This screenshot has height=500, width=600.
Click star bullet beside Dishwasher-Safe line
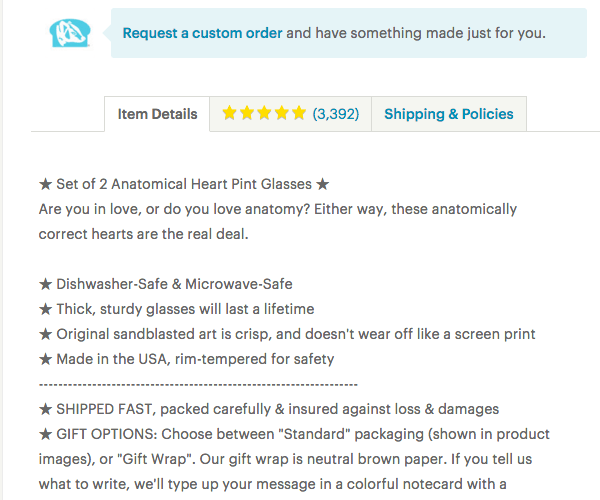click(x=46, y=284)
